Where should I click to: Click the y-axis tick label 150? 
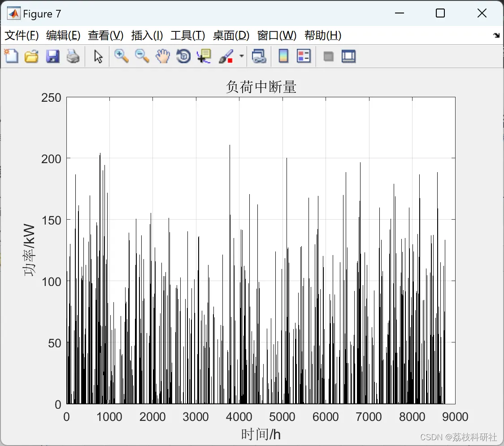pos(51,221)
